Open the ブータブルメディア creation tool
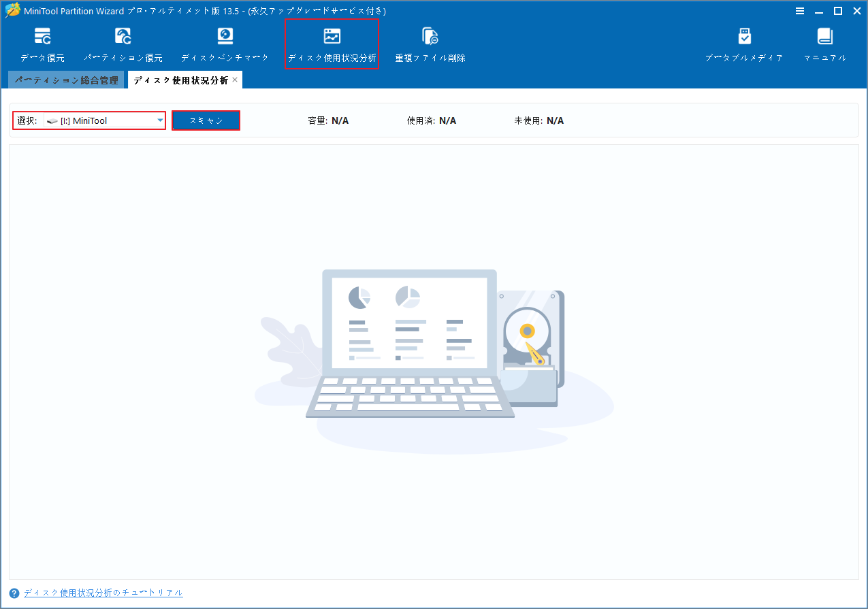 point(743,44)
